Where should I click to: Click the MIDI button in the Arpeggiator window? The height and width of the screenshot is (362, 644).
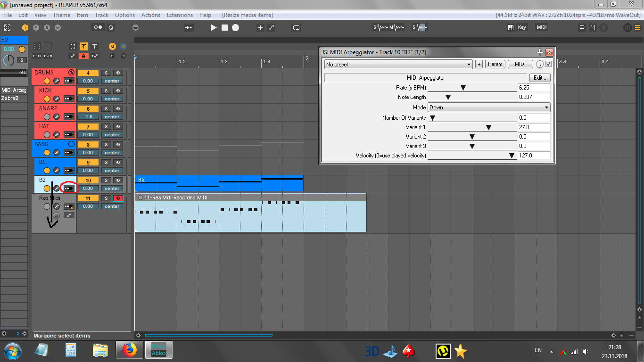tap(520, 64)
